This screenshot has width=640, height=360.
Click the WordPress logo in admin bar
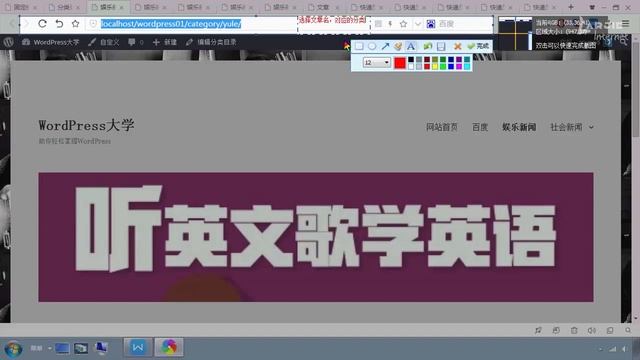[8, 42]
